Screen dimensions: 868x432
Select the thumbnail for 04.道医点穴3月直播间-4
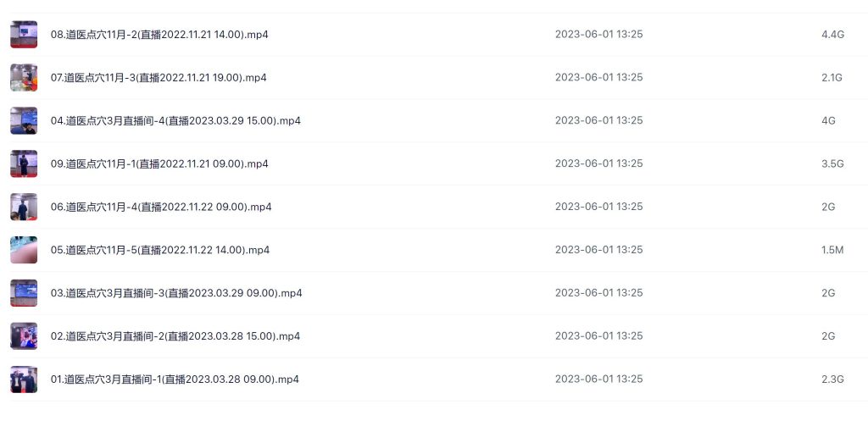(x=24, y=121)
